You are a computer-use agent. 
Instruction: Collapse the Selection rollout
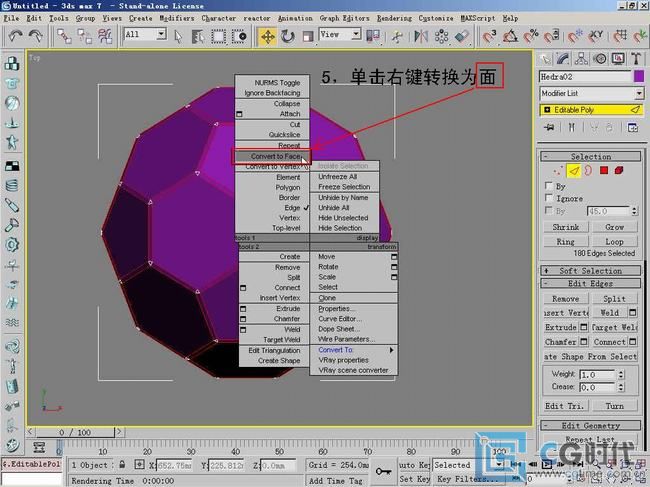pyautogui.click(x=591, y=157)
